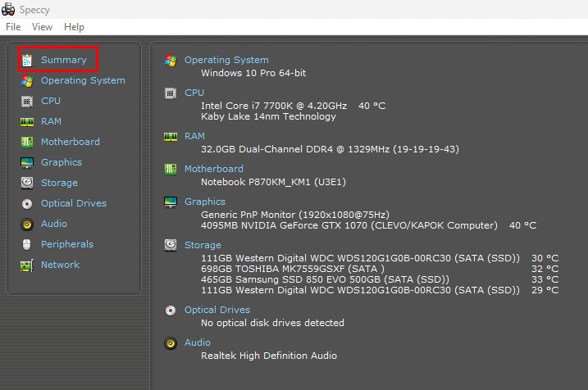
Task: Click the 30 °C storage temperature value
Action: click(545, 258)
